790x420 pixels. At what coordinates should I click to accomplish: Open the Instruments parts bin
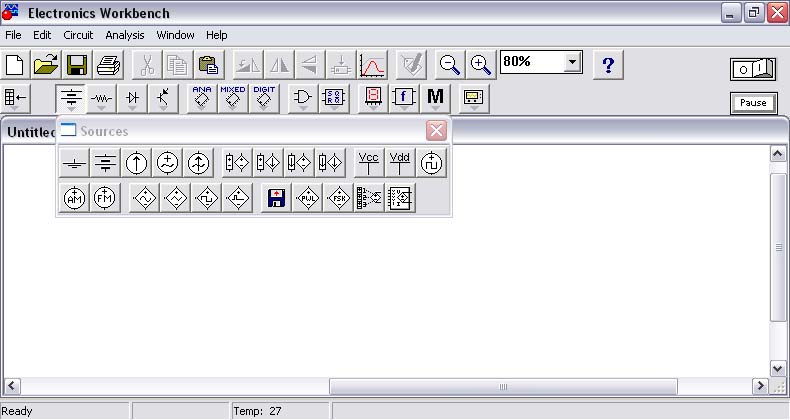point(473,98)
